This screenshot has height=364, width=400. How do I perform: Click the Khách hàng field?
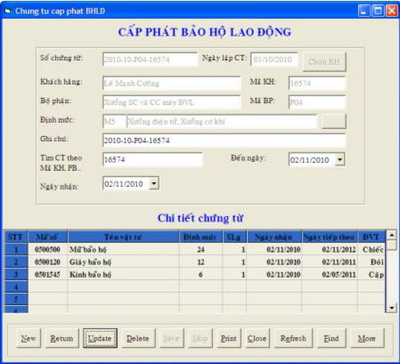point(172,83)
